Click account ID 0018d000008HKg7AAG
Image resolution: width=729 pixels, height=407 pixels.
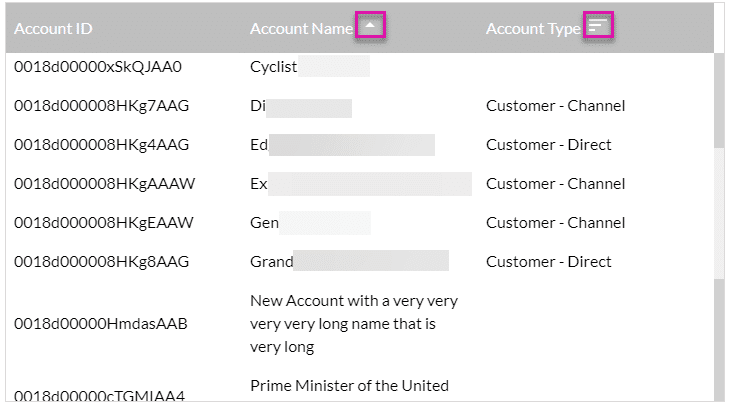pos(101,106)
